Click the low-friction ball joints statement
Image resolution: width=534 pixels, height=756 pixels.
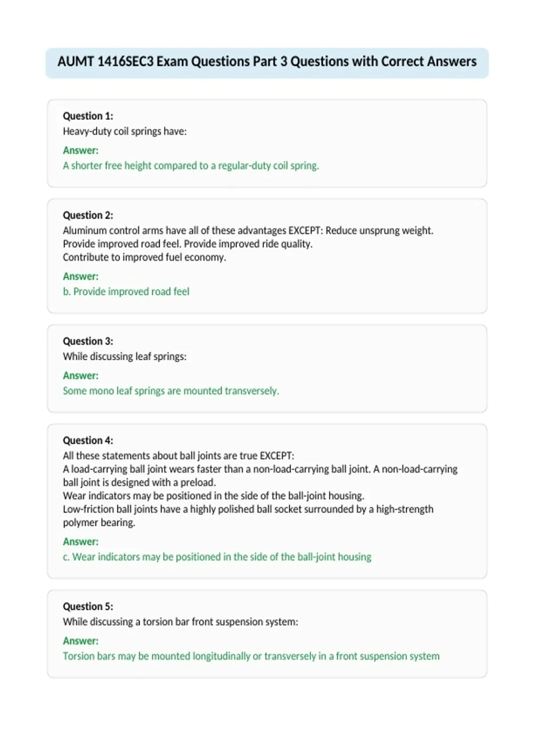pyautogui.click(x=248, y=516)
